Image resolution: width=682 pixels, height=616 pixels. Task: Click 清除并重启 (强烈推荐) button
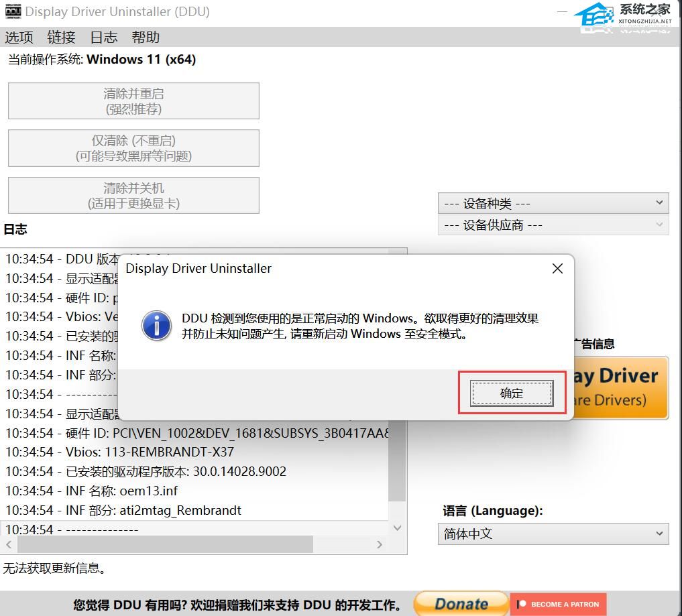click(133, 101)
